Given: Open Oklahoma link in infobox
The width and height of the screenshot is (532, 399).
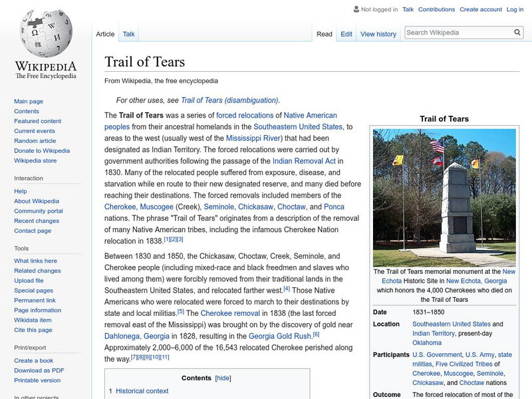Looking at the screenshot, I should pyautogui.click(x=427, y=342).
